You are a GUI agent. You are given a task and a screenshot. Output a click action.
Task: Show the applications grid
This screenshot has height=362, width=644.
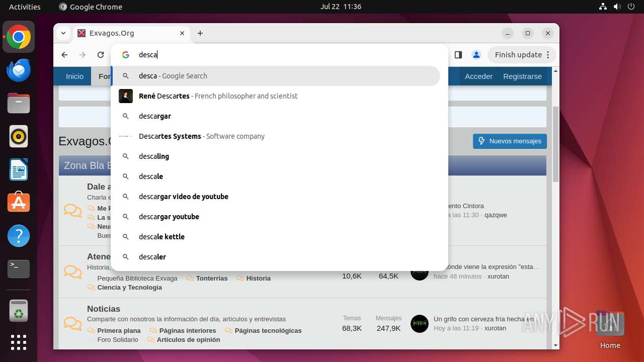click(19, 342)
